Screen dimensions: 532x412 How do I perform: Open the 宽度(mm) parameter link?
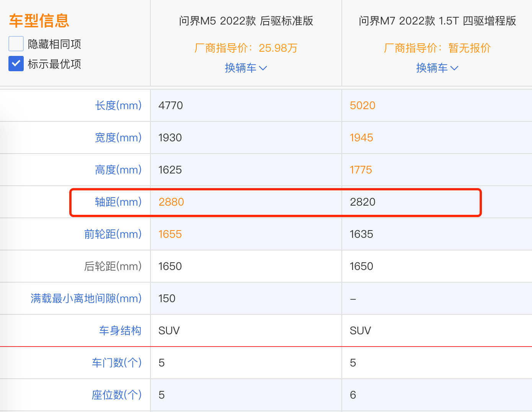[x=118, y=137]
